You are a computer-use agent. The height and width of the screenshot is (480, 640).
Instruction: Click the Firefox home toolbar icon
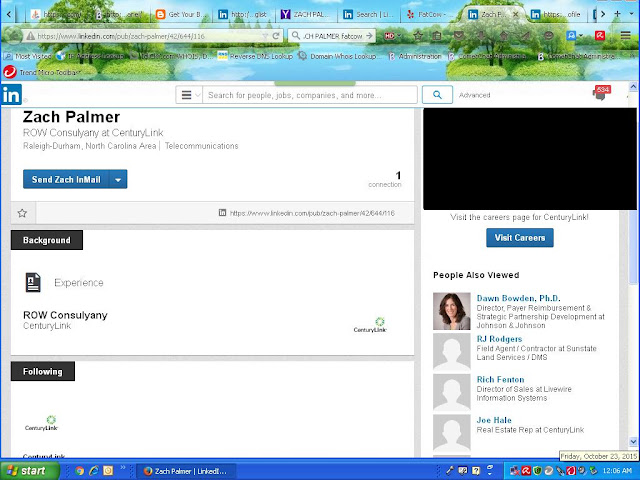[504, 36]
